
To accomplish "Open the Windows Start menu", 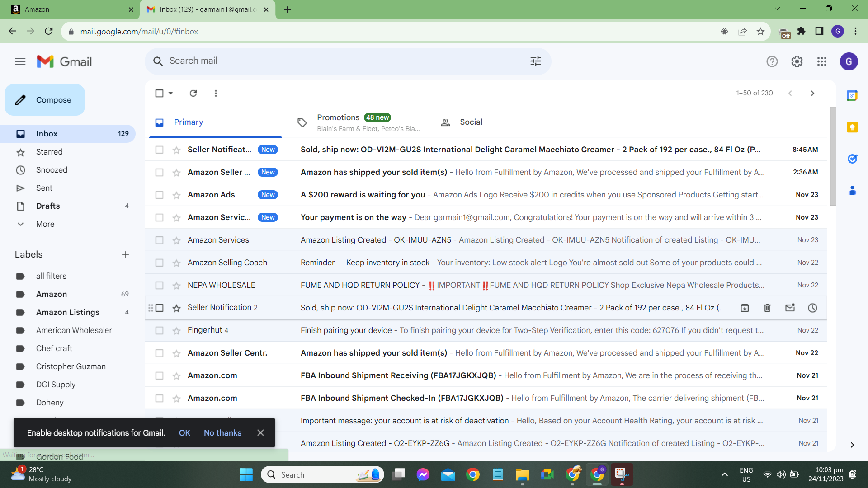I will pyautogui.click(x=246, y=475).
